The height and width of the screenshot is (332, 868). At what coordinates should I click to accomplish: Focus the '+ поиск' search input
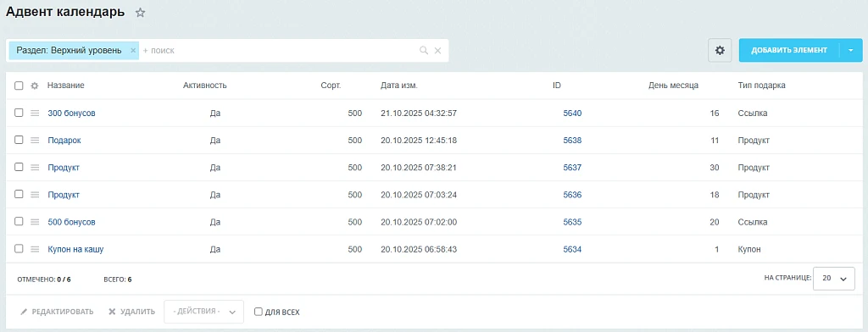[x=277, y=50]
